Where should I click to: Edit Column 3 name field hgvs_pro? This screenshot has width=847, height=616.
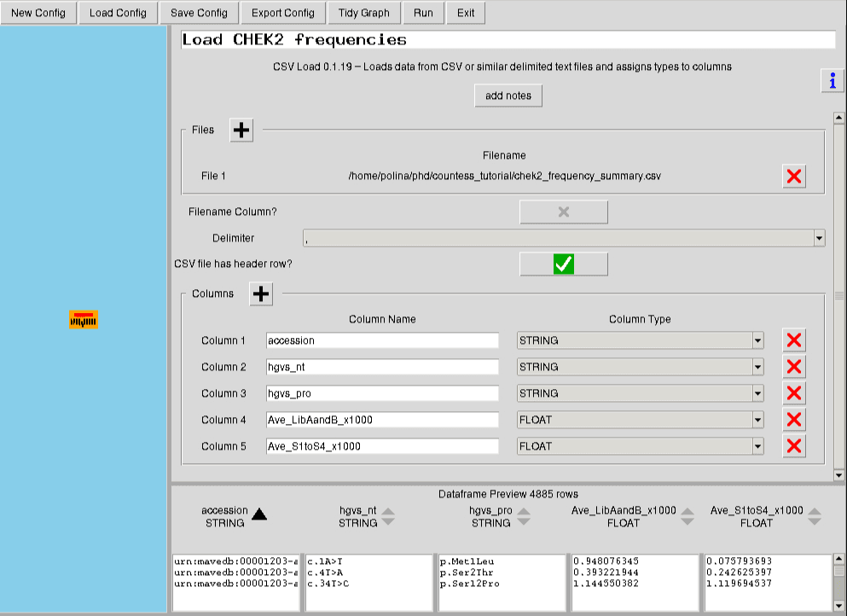tap(382, 393)
